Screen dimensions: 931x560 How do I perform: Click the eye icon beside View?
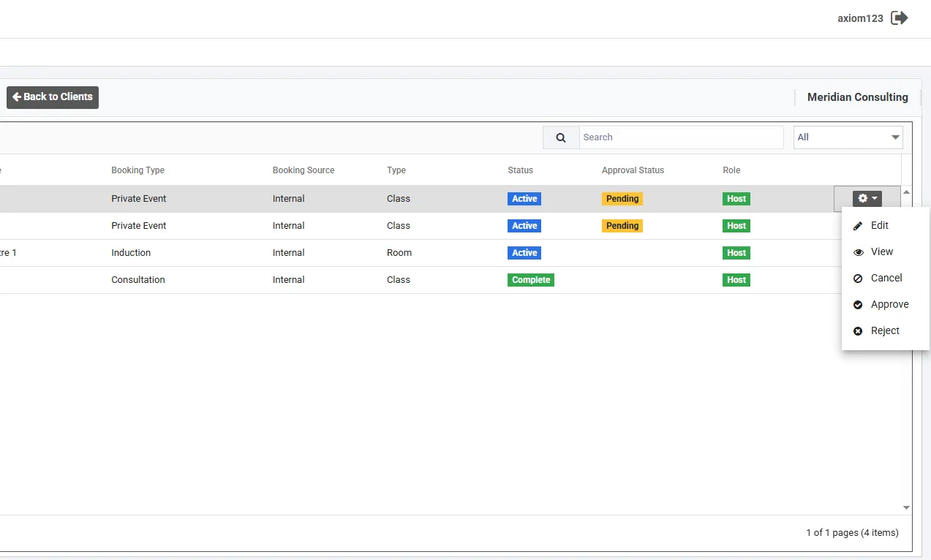tap(858, 252)
